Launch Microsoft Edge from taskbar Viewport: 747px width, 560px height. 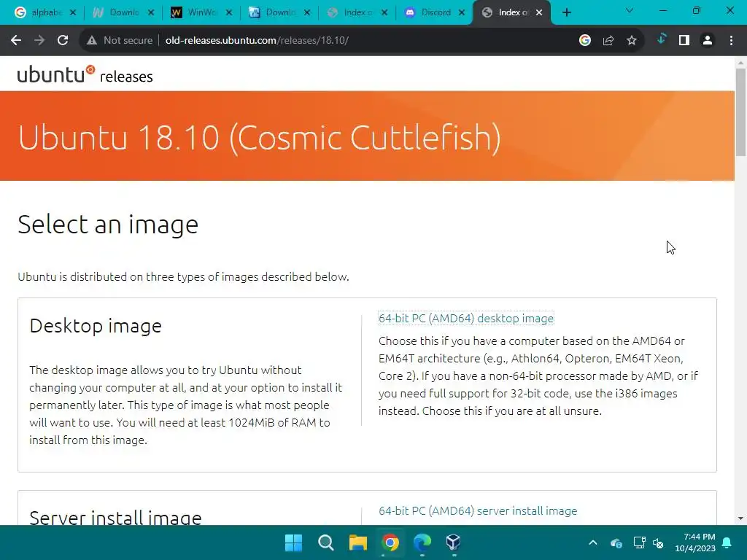(x=422, y=542)
